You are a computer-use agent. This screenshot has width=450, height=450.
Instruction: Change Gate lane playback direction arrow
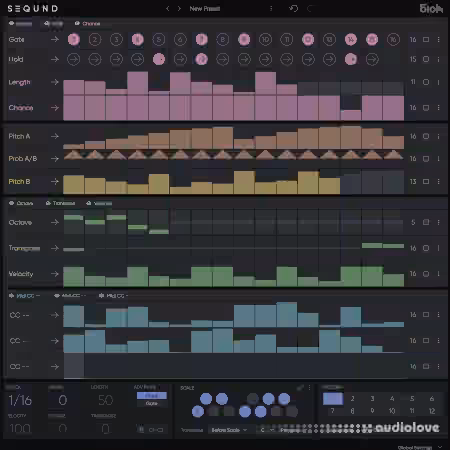55,39
